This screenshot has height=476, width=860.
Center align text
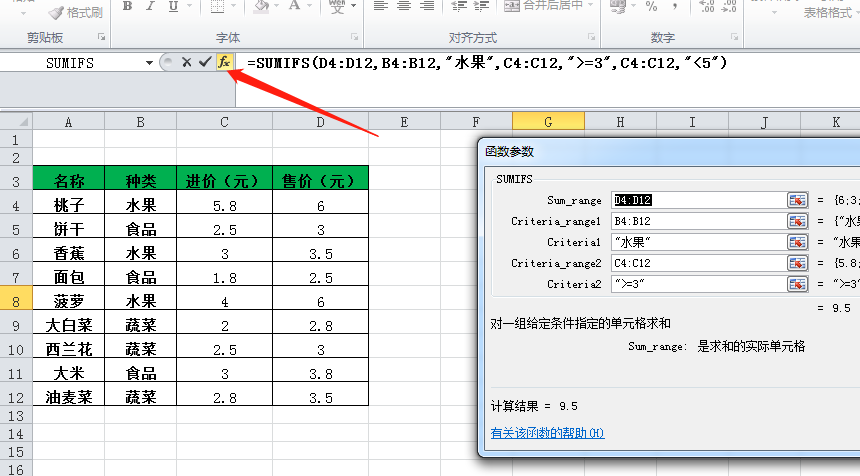(404, 7)
